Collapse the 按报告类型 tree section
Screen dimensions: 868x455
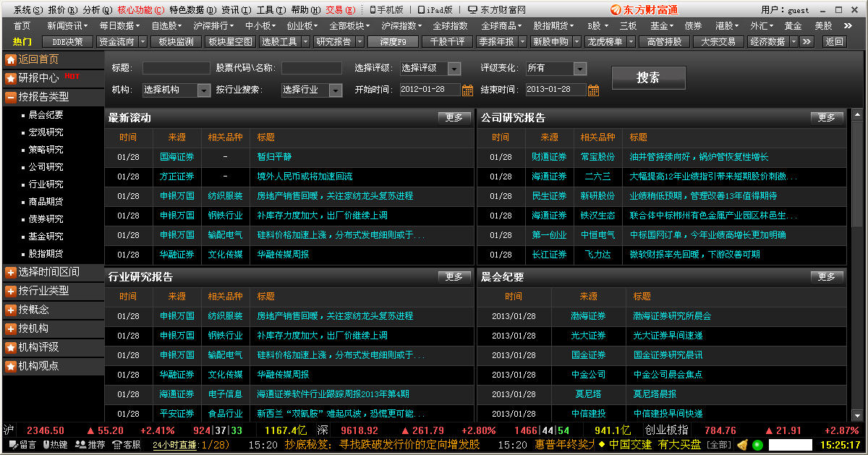(x=11, y=97)
